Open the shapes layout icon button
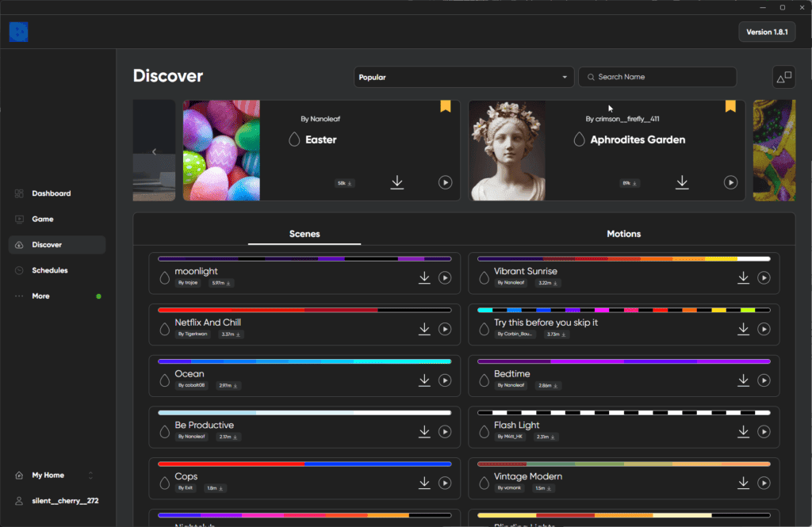Screen dimensions: 812x527 click(783, 77)
